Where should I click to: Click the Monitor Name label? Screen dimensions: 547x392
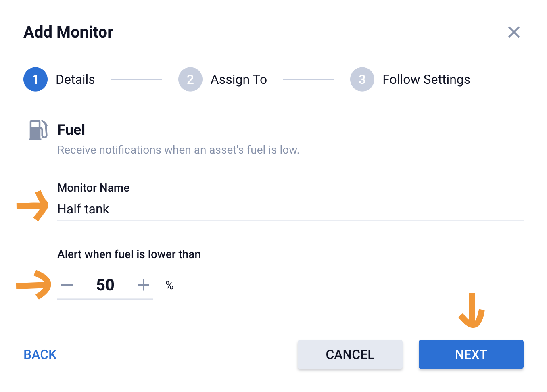point(94,188)
